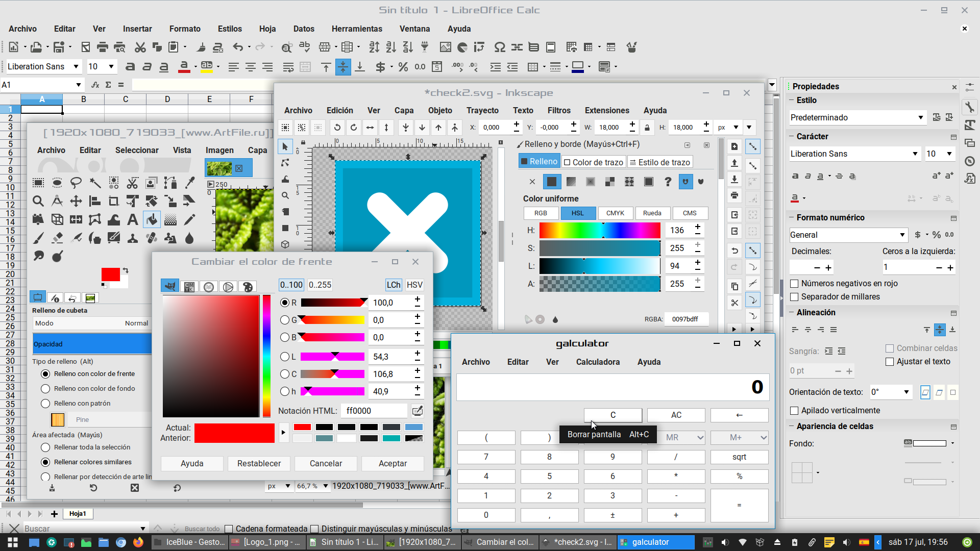Viewport: 980px width, 551px height.
Task: Open GIMP Seleccionar menu
Action: point(137,150)
